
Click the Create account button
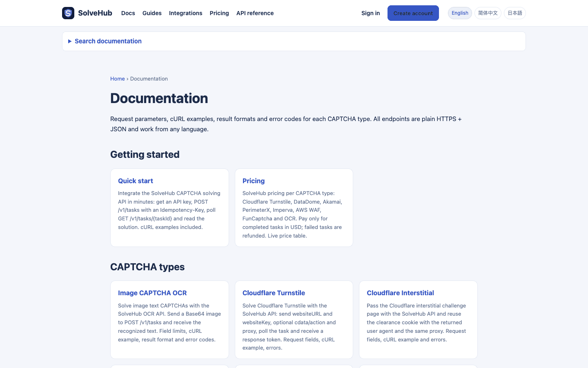click(413, 13)
